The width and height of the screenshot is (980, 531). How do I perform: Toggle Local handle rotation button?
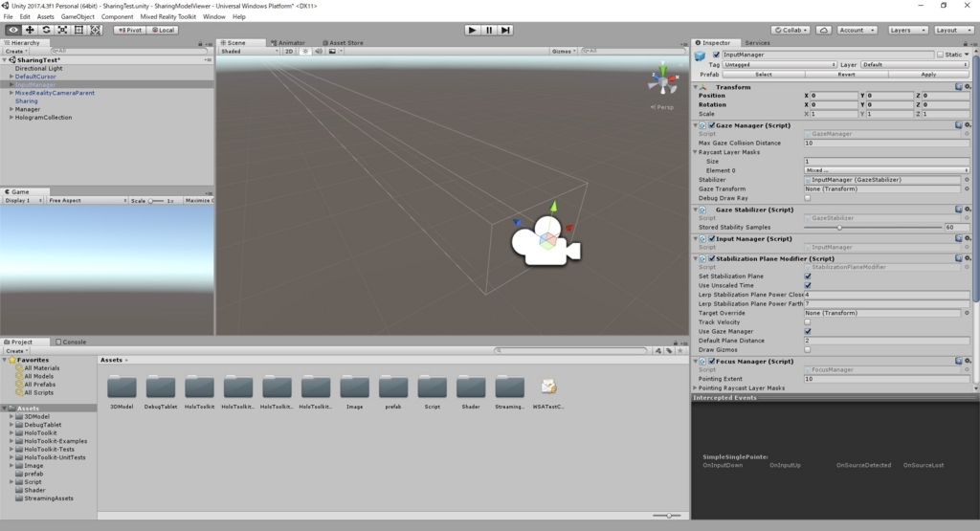163,30
